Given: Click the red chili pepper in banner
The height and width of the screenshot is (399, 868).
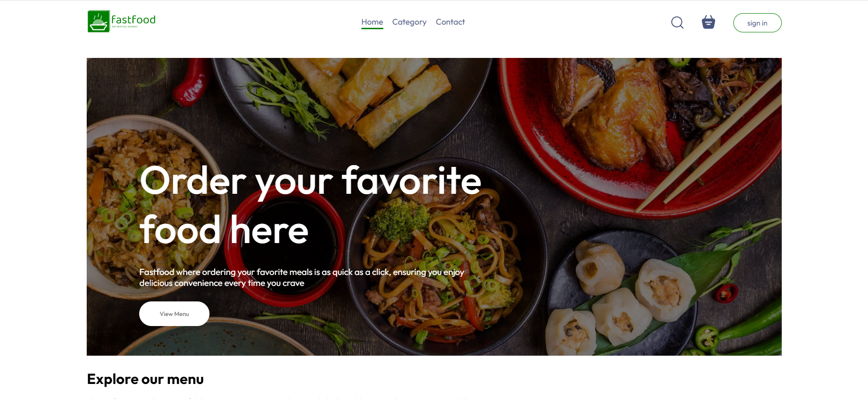Looking at the screenshot, I should click(192, 82).
